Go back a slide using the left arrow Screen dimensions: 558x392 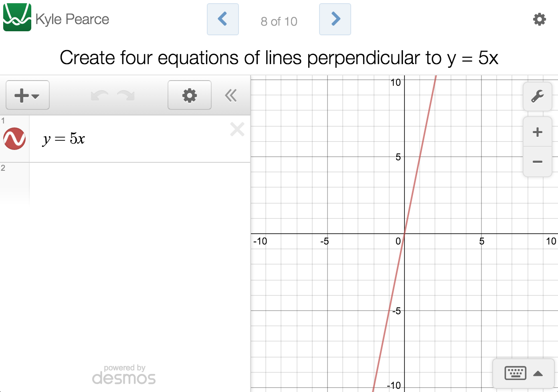[223, 19]
